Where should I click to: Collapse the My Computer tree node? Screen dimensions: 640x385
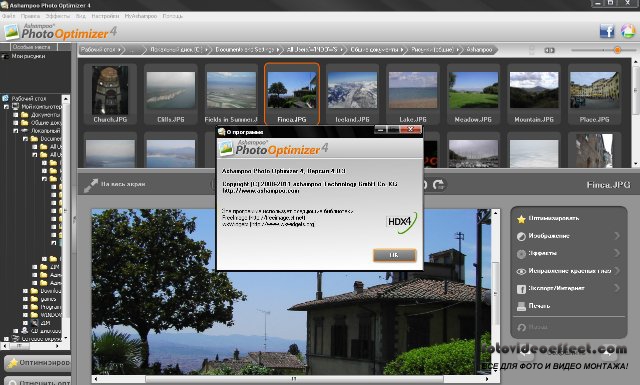pos(6,107)
